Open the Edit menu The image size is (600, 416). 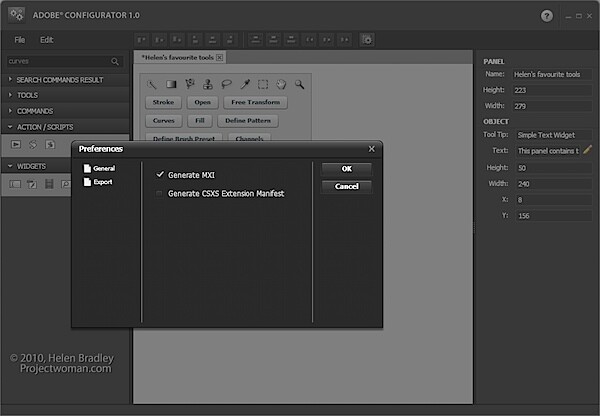click(47, 40)
